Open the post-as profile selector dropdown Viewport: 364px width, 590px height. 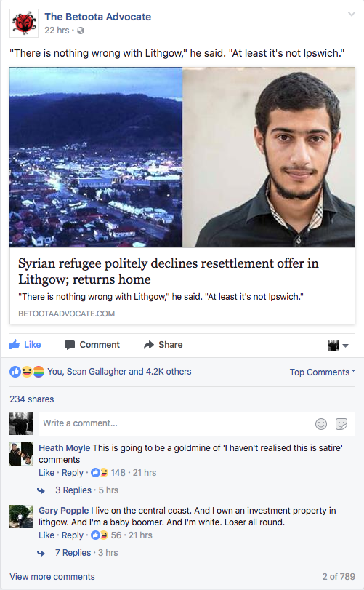point(338,345)
